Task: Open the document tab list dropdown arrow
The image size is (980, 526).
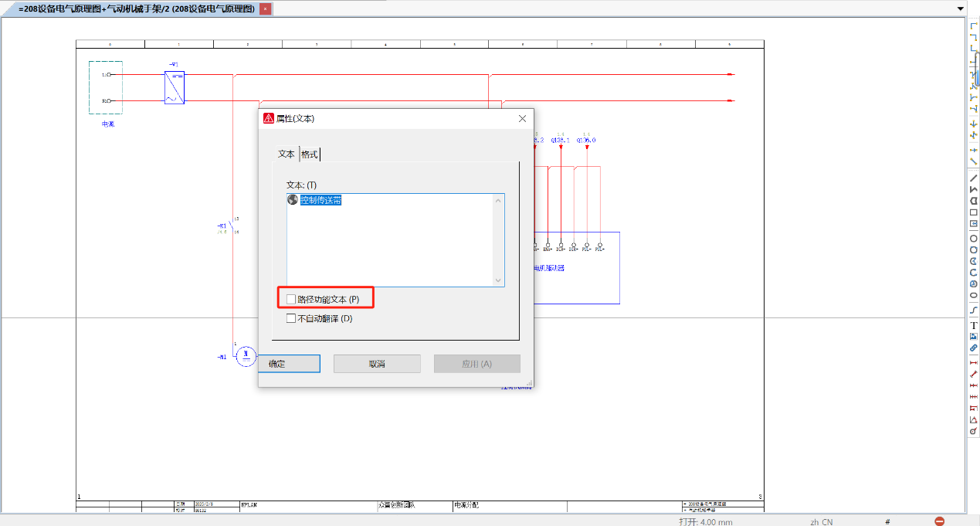Action: point(961,9)
